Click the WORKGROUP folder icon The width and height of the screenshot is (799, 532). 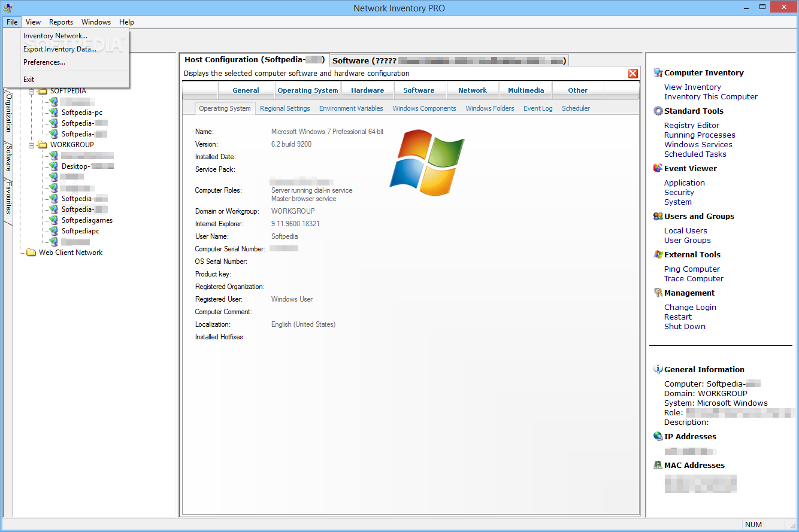pos(43,144)
